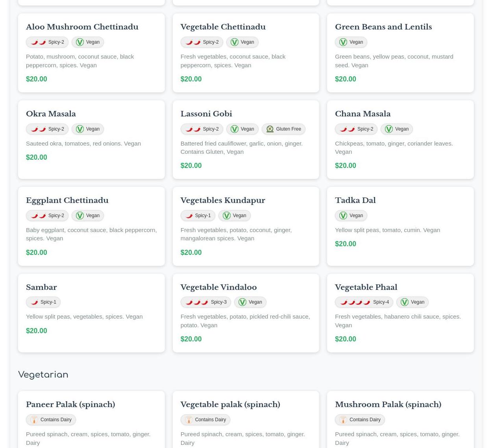Click Vegan tag on Vegetable Vindaloo
Viewport: 492px width, 448px height.
point(250,302)
